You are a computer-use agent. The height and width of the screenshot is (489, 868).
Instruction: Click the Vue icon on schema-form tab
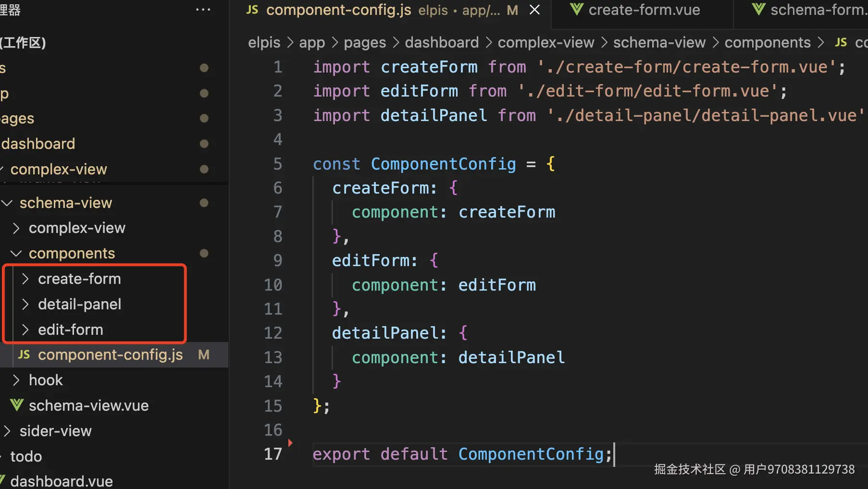click(x=758, y=10)
